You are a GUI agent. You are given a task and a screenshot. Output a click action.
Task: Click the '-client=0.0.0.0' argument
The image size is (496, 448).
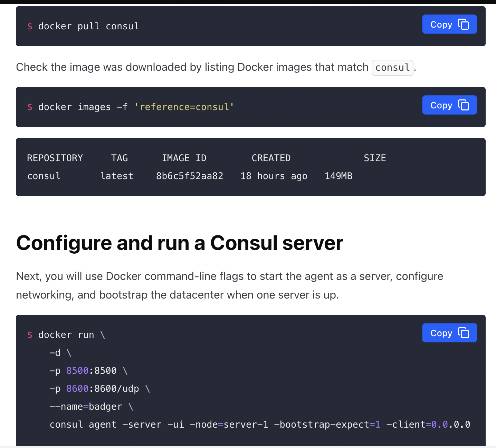pyautogui.click(x=428, y=425)
